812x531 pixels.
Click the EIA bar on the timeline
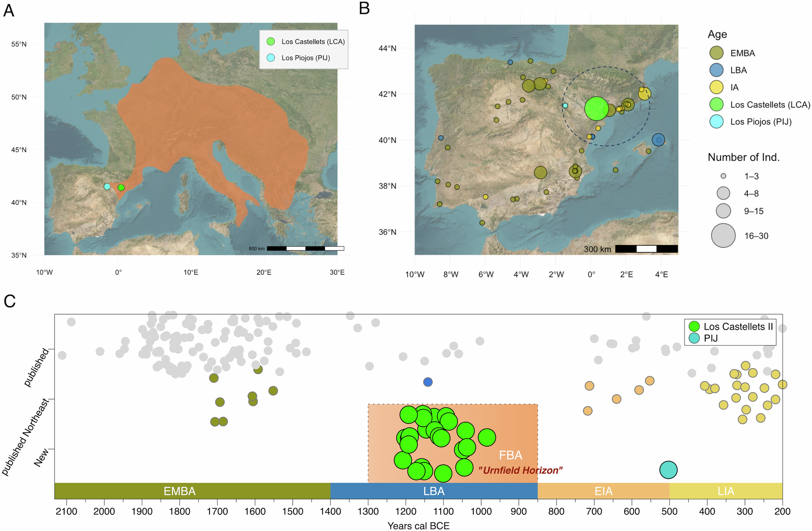click(x=603, y=491)
